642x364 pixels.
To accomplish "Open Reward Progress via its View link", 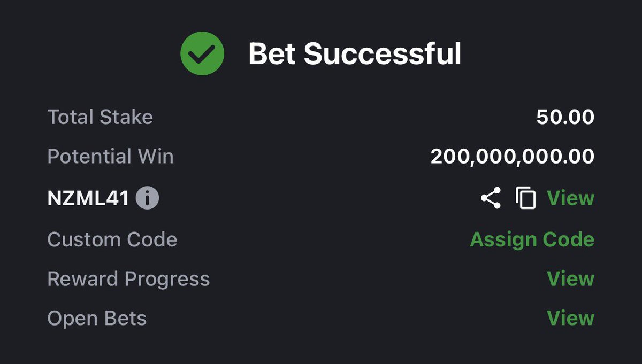I will click(x=570, y=278).
